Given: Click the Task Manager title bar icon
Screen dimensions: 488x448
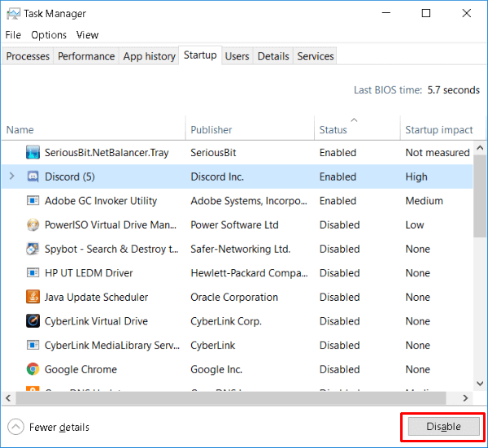Looking at the screenshot, I should click(13, 13).
